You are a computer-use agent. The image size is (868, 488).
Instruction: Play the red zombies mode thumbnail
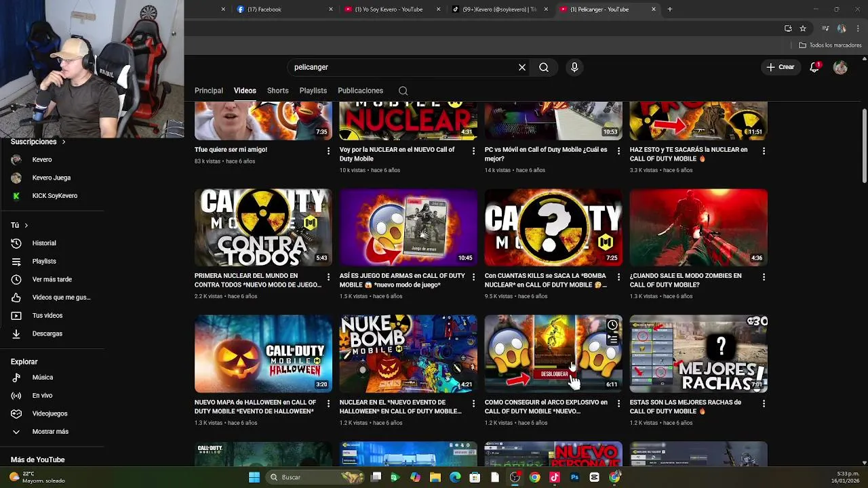(698, 227)
